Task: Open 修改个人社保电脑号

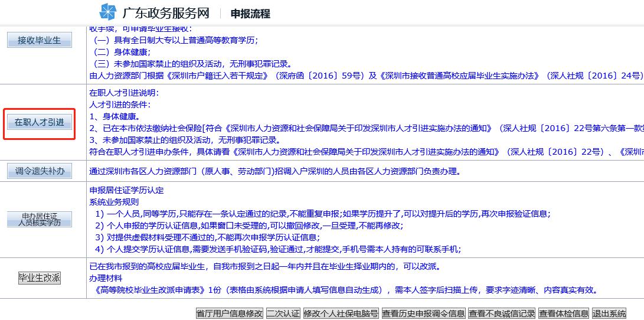Action: click(x=341, y=314)
